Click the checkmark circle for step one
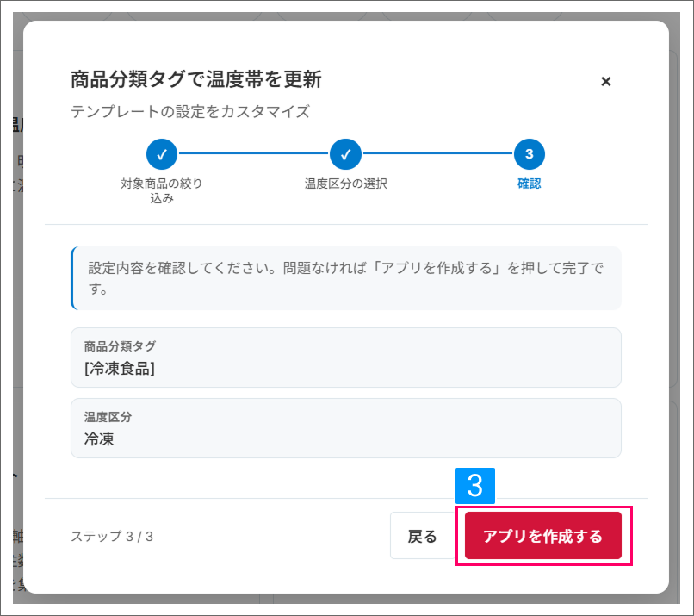The image size is (694, 616). tap(162, 154)
